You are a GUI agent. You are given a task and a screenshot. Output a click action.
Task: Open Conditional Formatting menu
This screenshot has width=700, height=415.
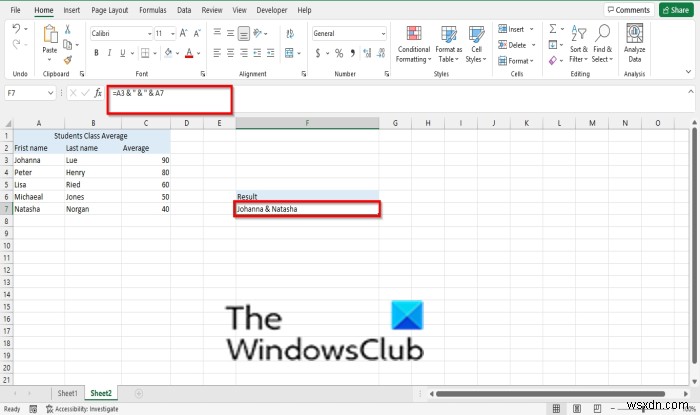pyautogui.click(x=414, y=44)
